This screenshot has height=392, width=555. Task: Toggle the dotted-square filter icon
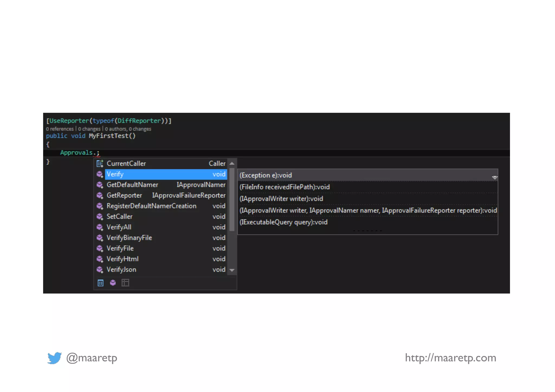125,283
